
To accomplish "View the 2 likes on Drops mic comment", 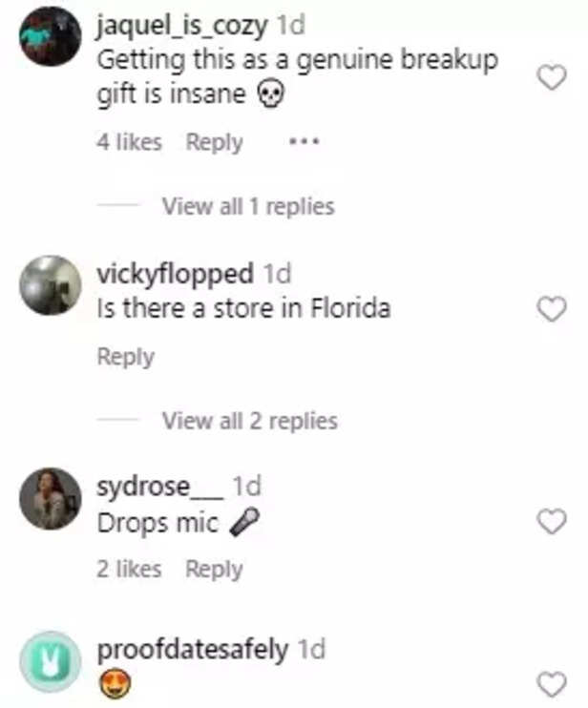I will click(129, 569).
